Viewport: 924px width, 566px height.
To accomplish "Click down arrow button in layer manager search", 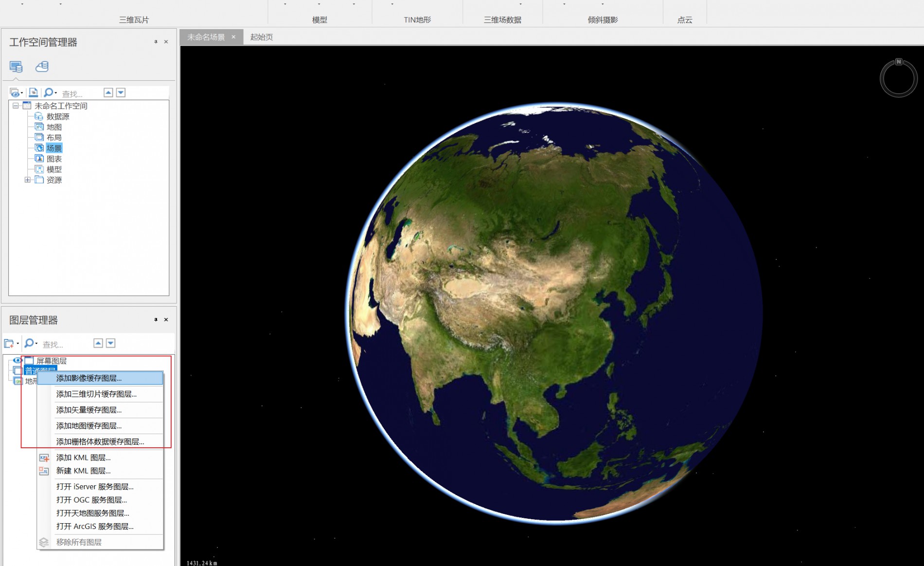I will 111,343.
